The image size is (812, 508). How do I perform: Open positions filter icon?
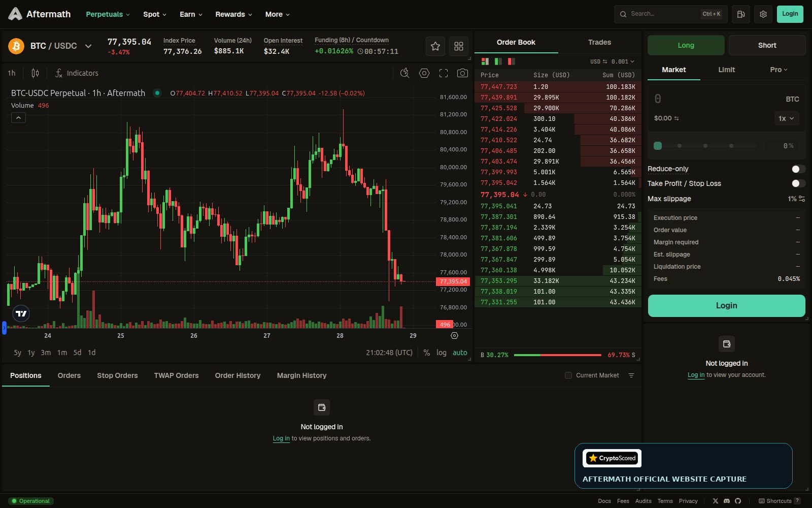coord(631,375)
